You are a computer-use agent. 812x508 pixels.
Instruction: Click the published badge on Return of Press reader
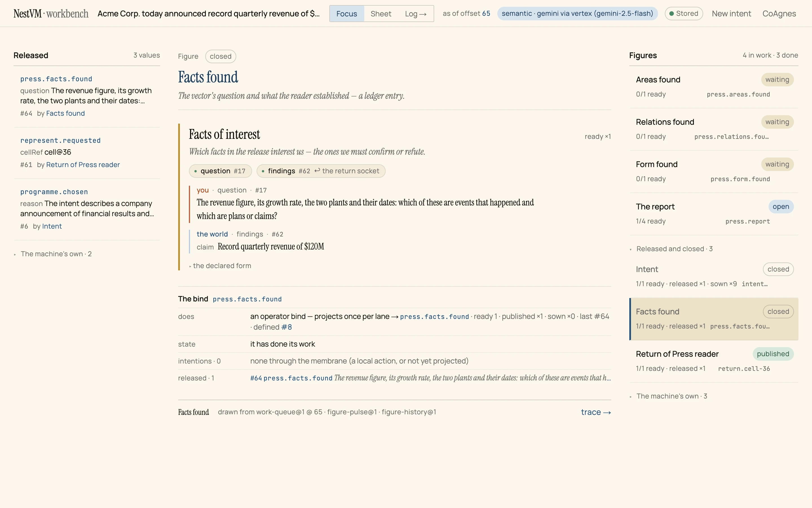[x=773, y=354]
